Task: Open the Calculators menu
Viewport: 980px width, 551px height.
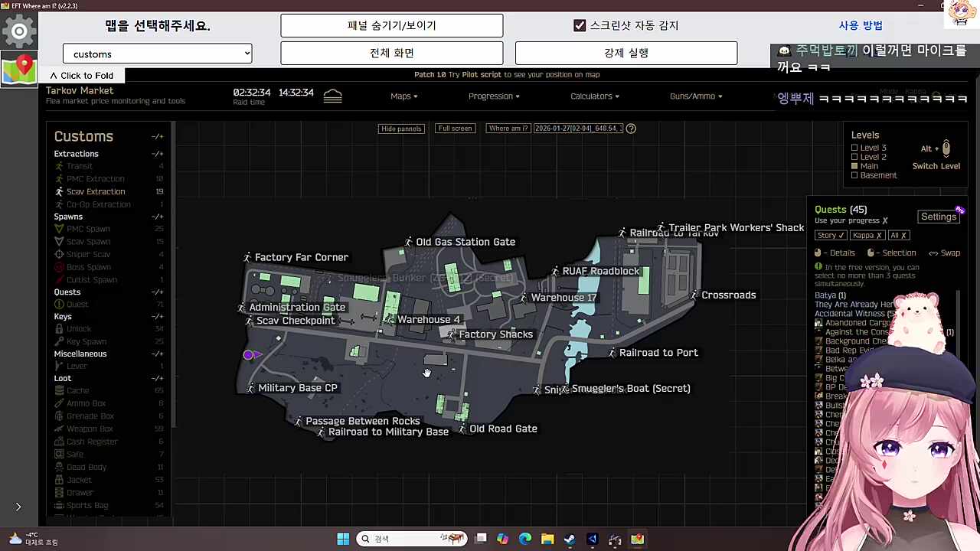Action: coord(595,96)
